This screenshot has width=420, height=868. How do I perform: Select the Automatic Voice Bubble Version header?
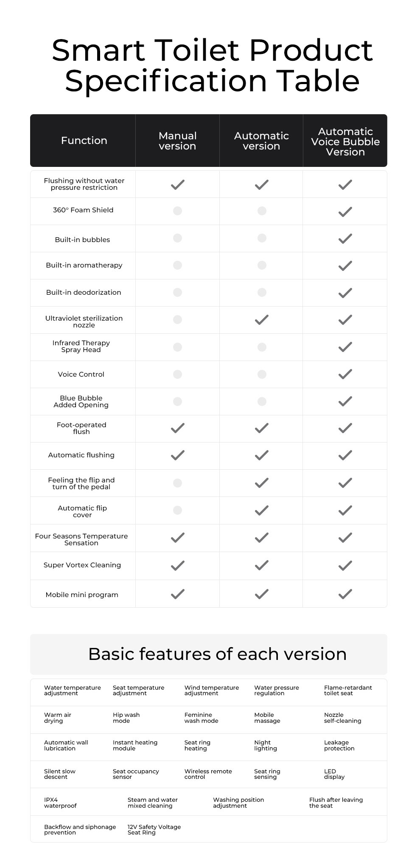[345, 142]
